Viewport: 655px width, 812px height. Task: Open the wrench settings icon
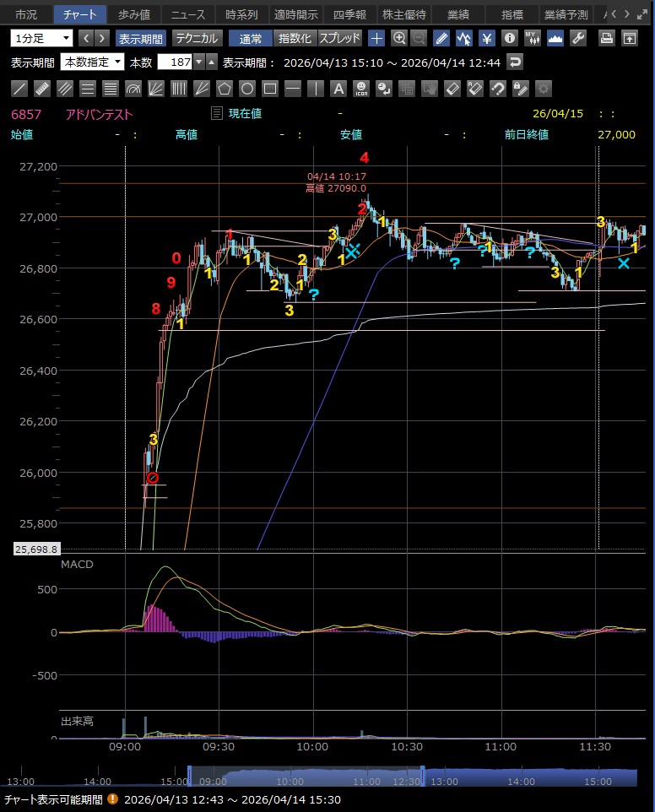click(578, 38)
